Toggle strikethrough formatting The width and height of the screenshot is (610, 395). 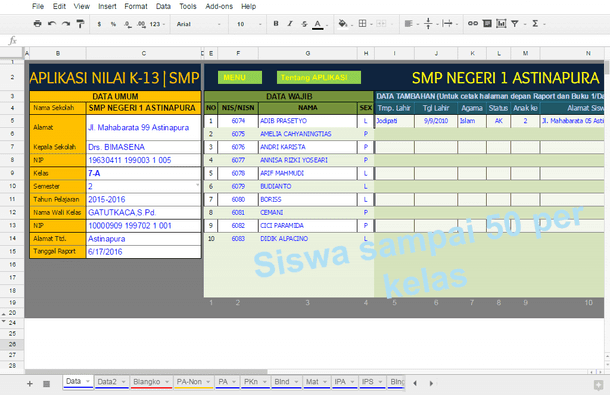point(304,24)
